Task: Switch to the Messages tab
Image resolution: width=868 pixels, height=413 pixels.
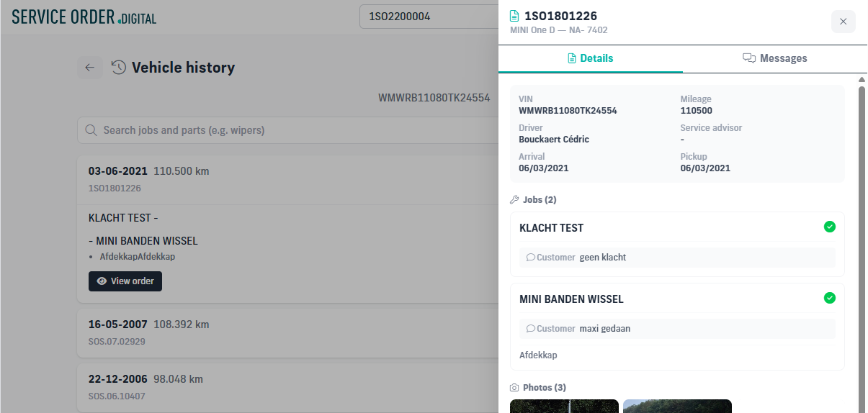Action: click(x=775, y=58)
